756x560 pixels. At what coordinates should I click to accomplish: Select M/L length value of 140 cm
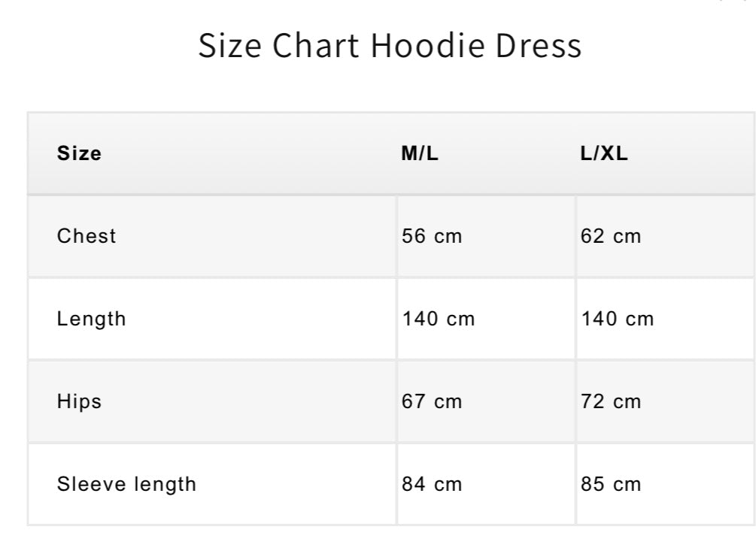click(439, 319)
